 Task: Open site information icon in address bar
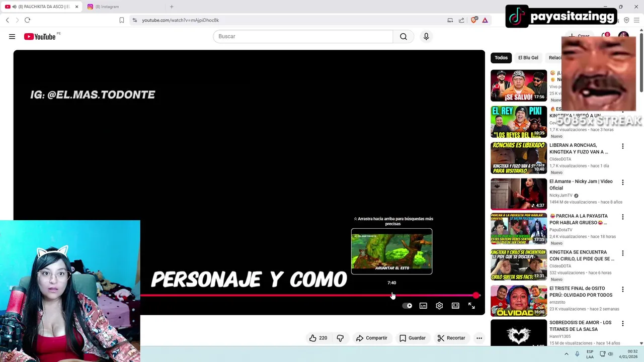tap(134, 20)
